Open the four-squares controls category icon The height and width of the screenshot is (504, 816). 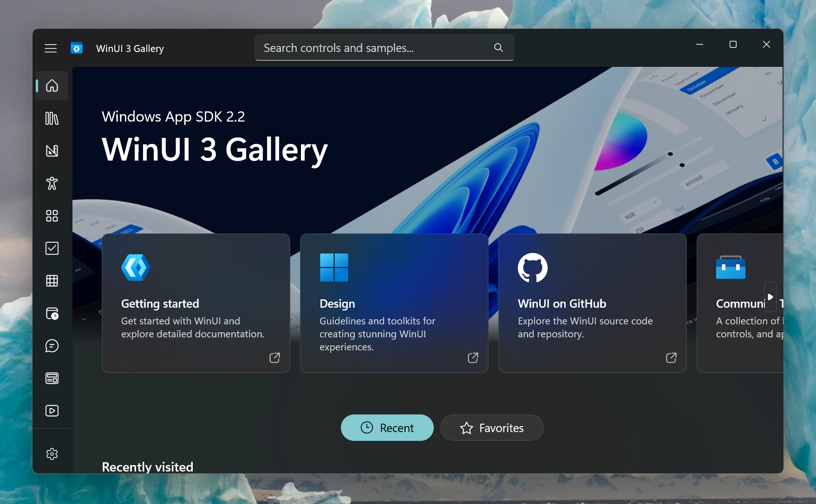[x=52, y=216]
